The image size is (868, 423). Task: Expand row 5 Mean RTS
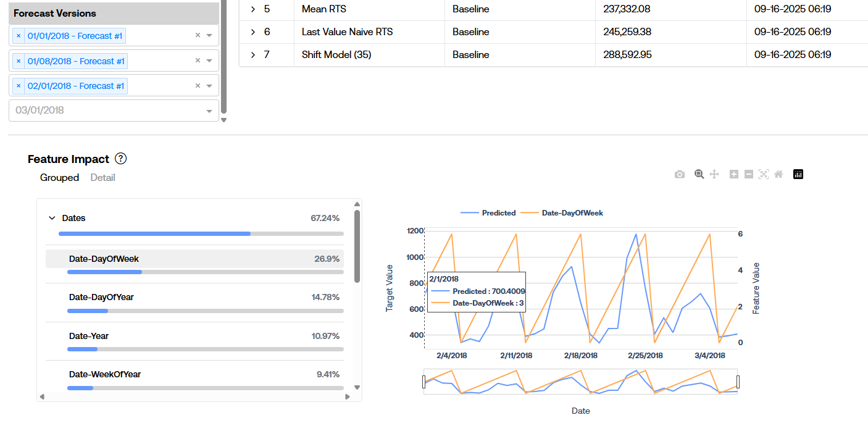tap(253, 9)
